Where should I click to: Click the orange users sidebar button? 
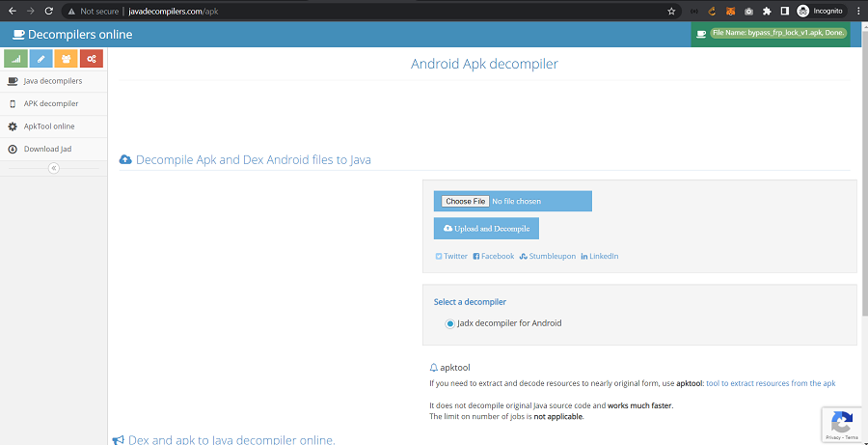pyautogui.click(x=66, y=58)
